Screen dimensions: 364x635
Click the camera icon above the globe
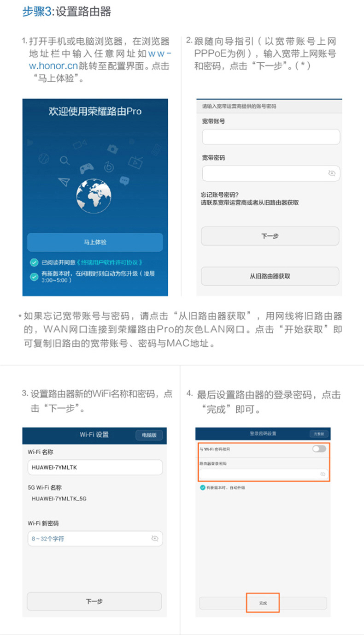(112, 148)
